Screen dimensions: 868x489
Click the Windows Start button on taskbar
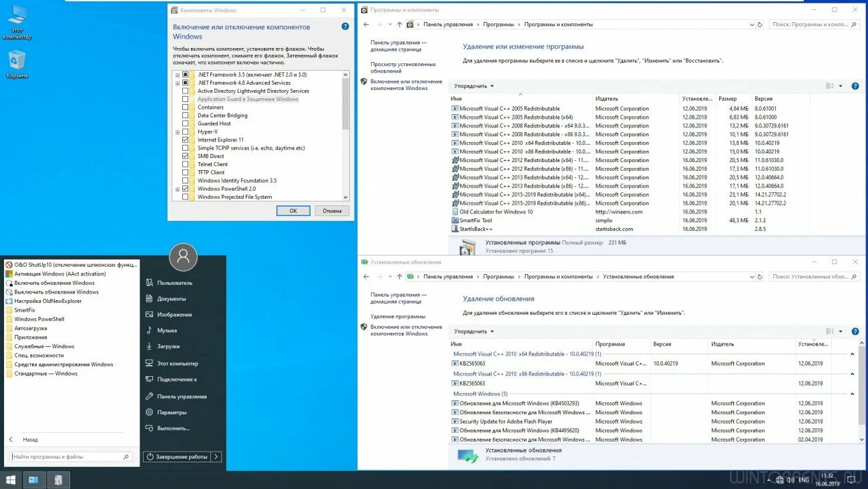coord(11,480)
